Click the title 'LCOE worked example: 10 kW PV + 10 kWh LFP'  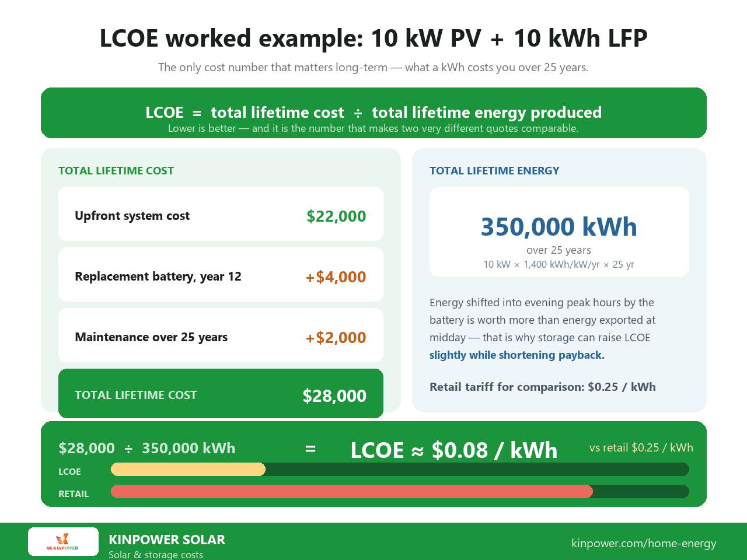tap(373, 38)
